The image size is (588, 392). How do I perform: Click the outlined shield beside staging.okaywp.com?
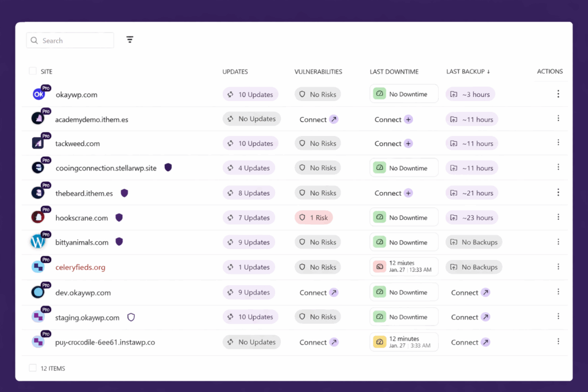pyautogui.click(x=131, y=316)
